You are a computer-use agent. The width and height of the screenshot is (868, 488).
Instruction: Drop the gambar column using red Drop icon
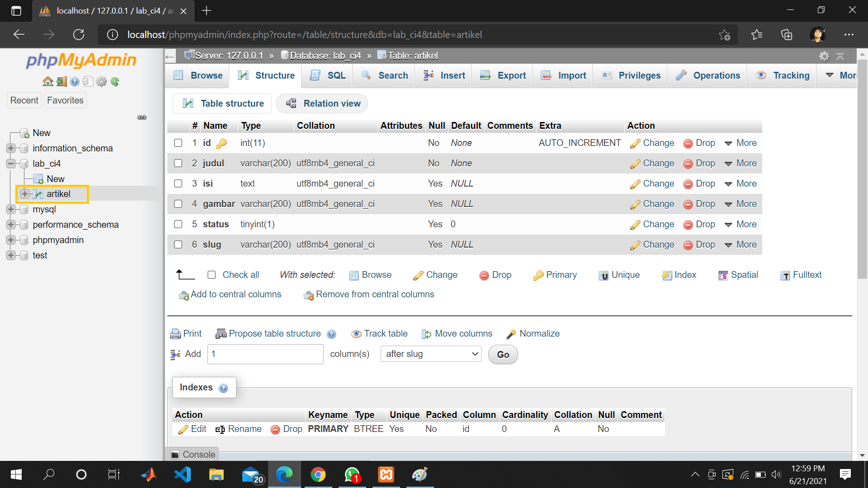tap(688, 204)
